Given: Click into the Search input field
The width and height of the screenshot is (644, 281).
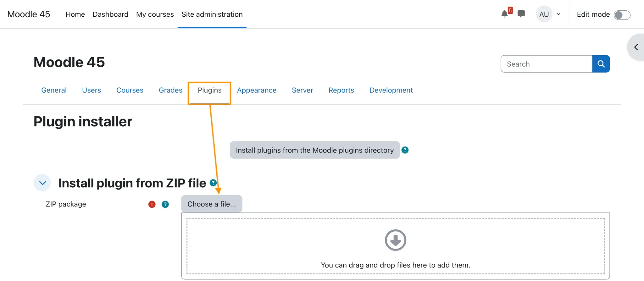Looking at the screenshot, I should pyautogui.click(x=547, y=64).
